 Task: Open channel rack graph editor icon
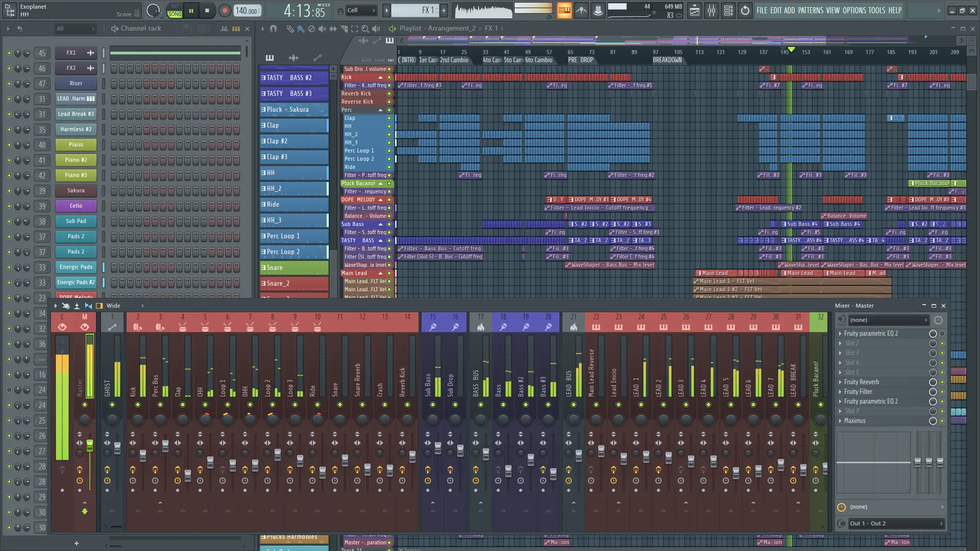(x=225, y=29)
